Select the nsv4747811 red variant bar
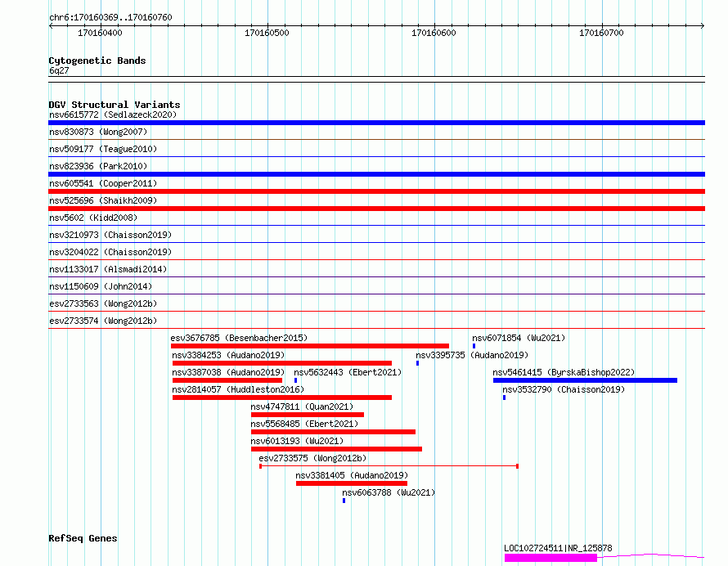 tap(308, 415)
